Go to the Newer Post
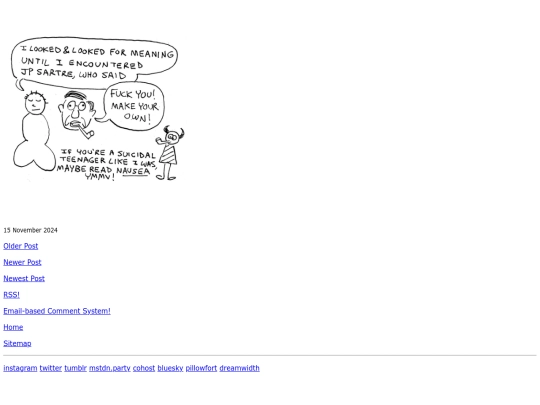 [22, 262]
